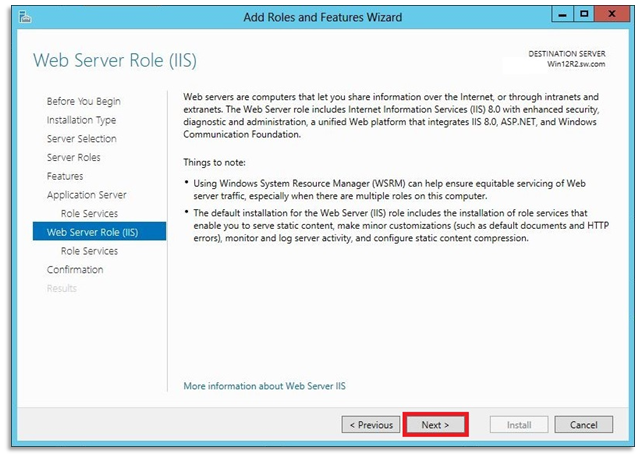The image size is (640, 458).
Task: Jump to the Server Roles step
Action: click(73, 158)
